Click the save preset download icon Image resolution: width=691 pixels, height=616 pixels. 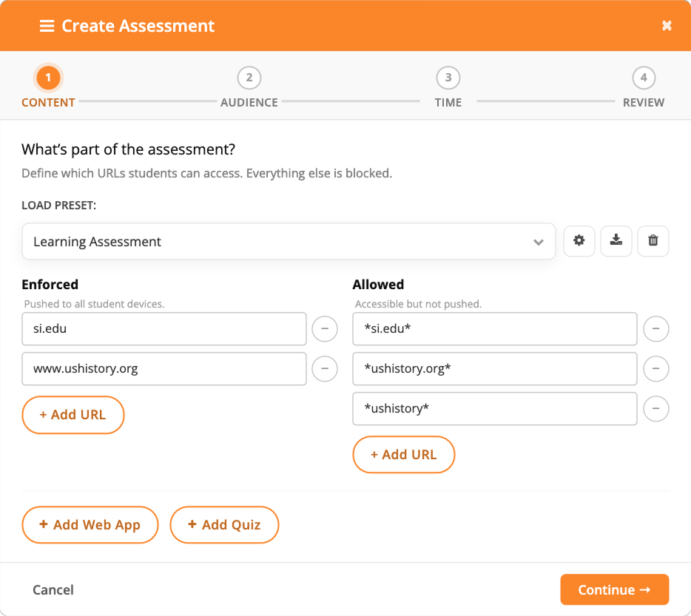(x=616, y=240)
